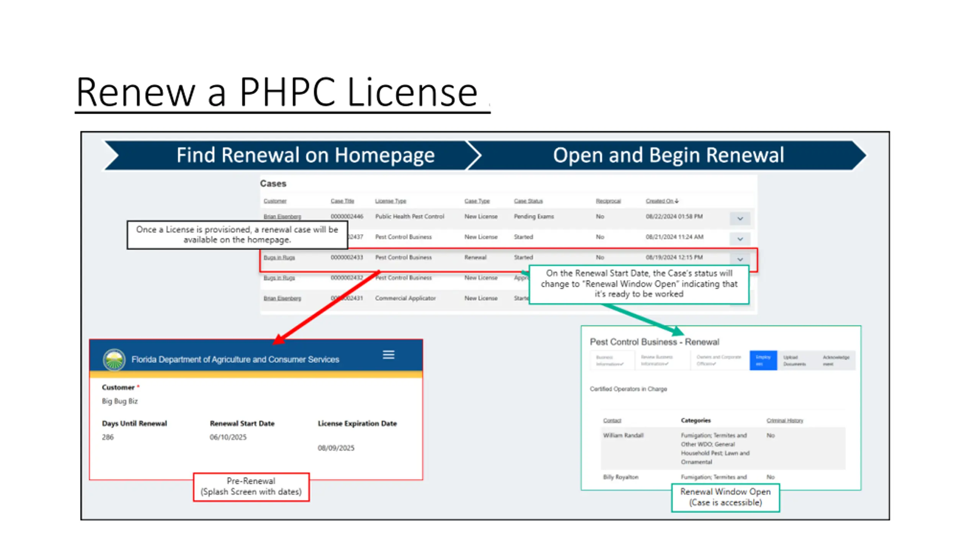
Task: Click the Public Health Pest Control license type
Action: coord(409,217)
